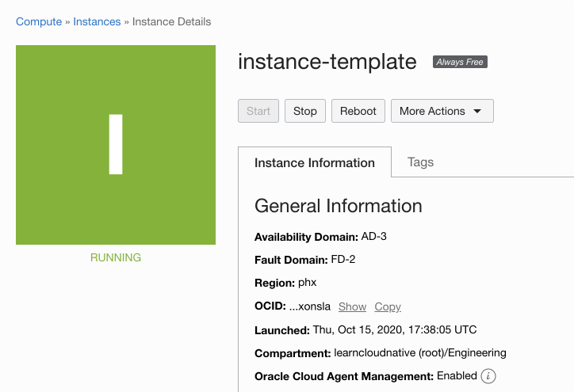Select the Instance Information tab

point(315,163)
